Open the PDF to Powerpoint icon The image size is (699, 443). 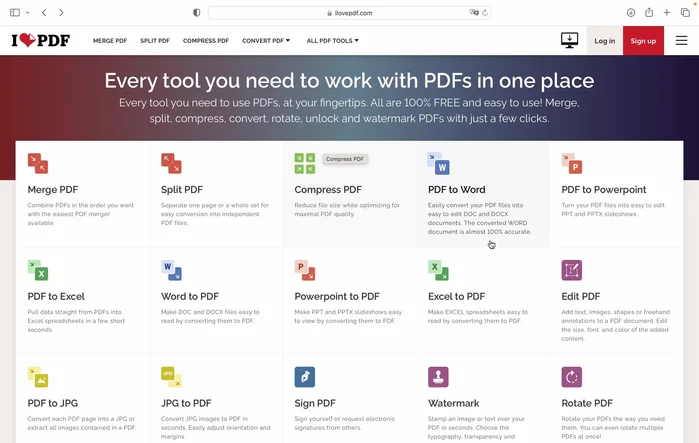pyautogui.click(x=572, y=164)
